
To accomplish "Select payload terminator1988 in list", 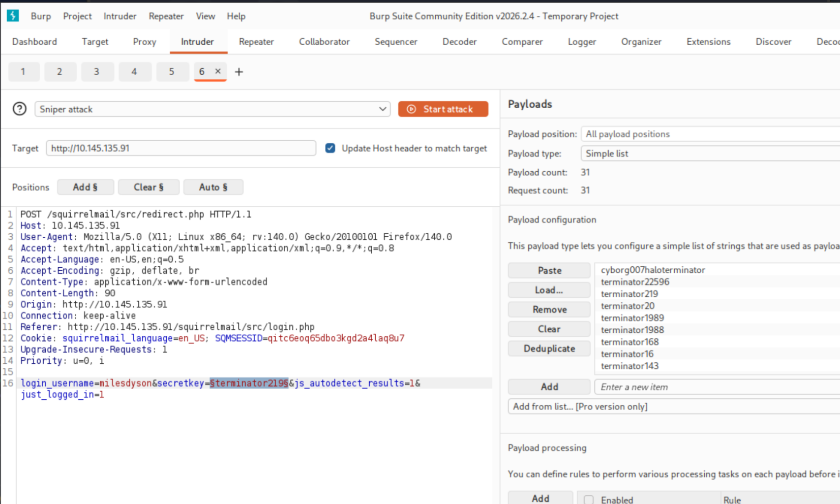I will click(x=632, y=330).
